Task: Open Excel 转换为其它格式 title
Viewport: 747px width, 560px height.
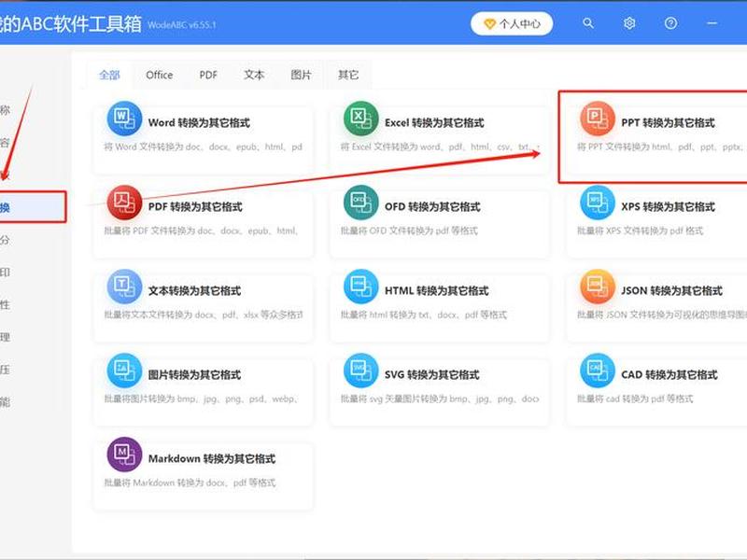Action: pos(434,123)
